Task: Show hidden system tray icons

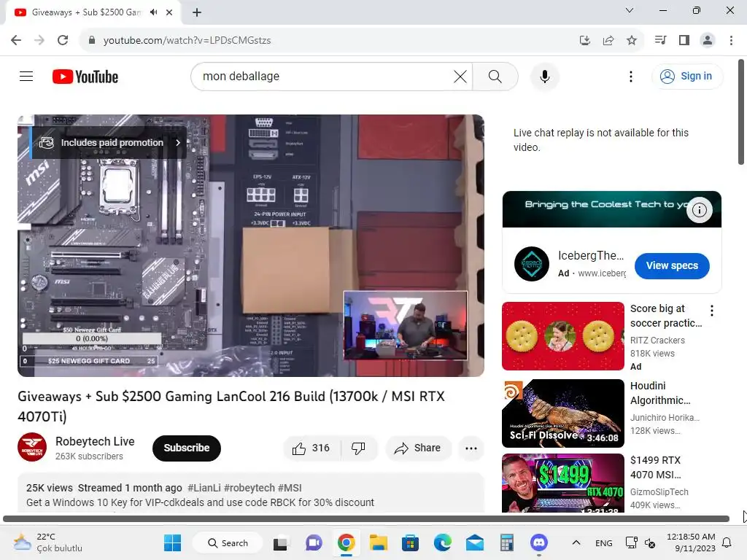Action: [576, 542]
